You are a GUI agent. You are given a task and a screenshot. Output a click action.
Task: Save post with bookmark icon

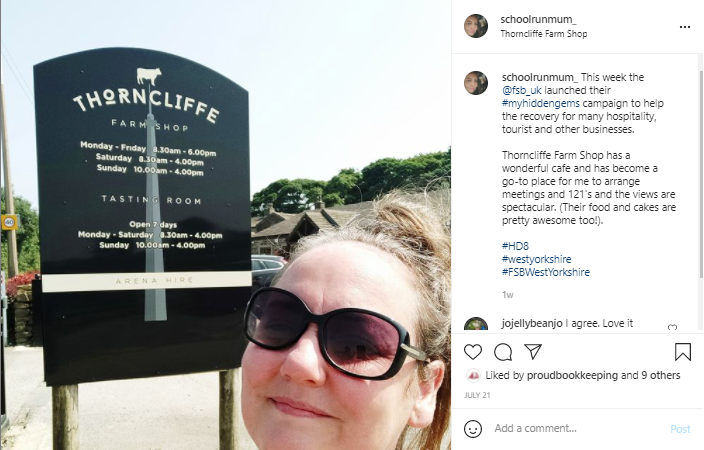point(683,352)
